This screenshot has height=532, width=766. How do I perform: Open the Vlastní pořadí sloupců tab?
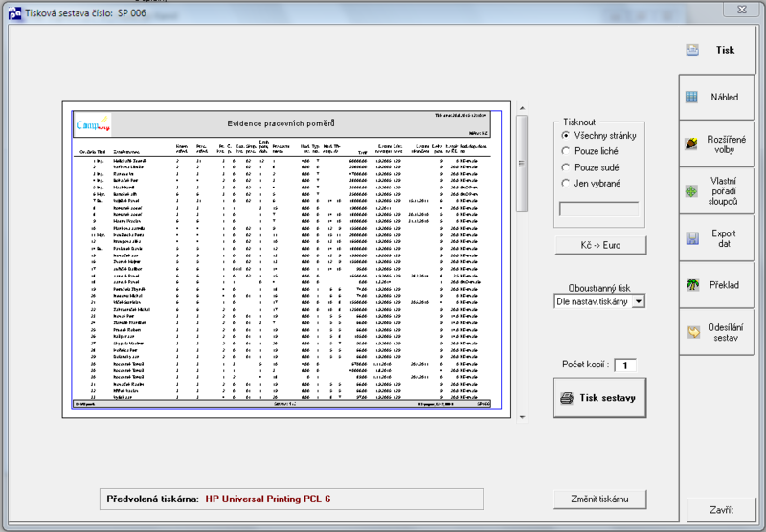(x=716, y=191)
